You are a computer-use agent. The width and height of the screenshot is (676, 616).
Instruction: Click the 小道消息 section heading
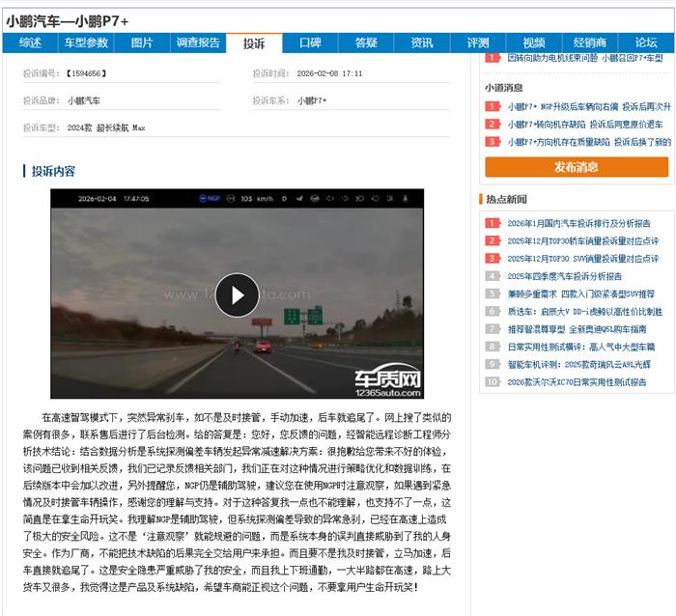503,88
